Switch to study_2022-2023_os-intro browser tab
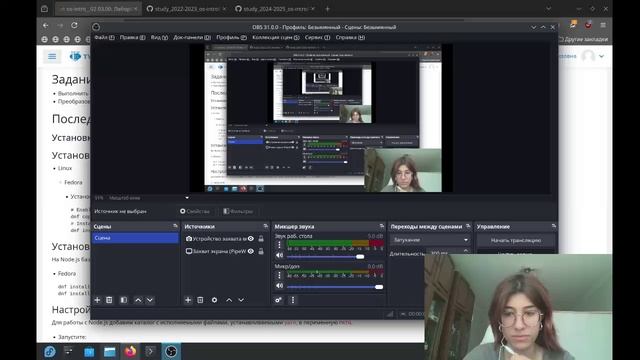This screenshot has width=640, height=360. pos(186,9)
